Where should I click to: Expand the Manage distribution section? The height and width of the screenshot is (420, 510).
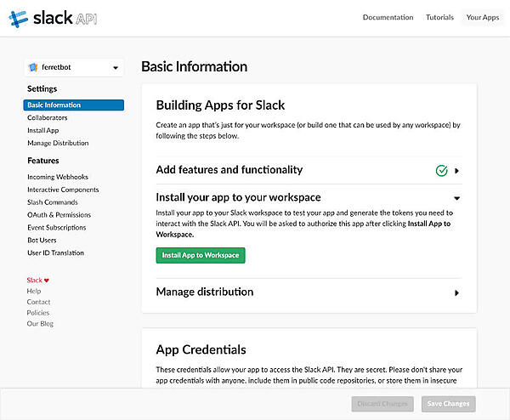tap(456, 292)
